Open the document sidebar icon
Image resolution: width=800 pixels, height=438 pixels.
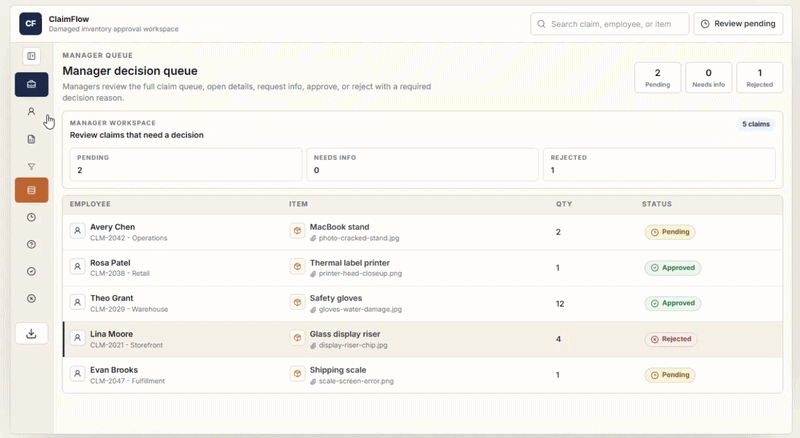pos(32,139)
